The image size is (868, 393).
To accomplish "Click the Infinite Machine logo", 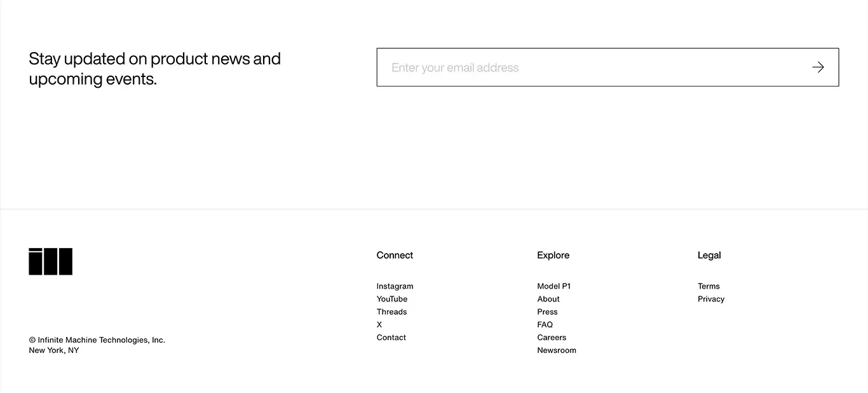I will (51, 261).
